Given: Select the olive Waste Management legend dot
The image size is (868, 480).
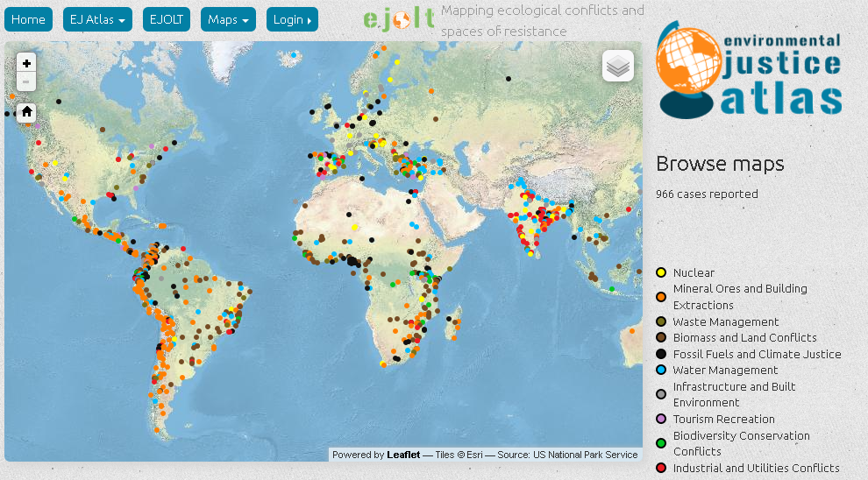Looking at the screenshot, I should click(661, 321).
